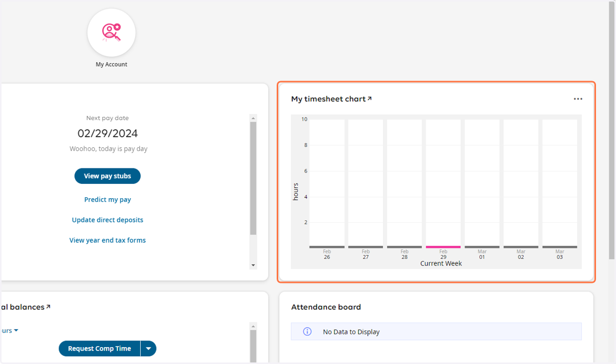Open My timesheet chart via arrow icon
Viewport: 616px width, 364px height.
tap(370, 99)
